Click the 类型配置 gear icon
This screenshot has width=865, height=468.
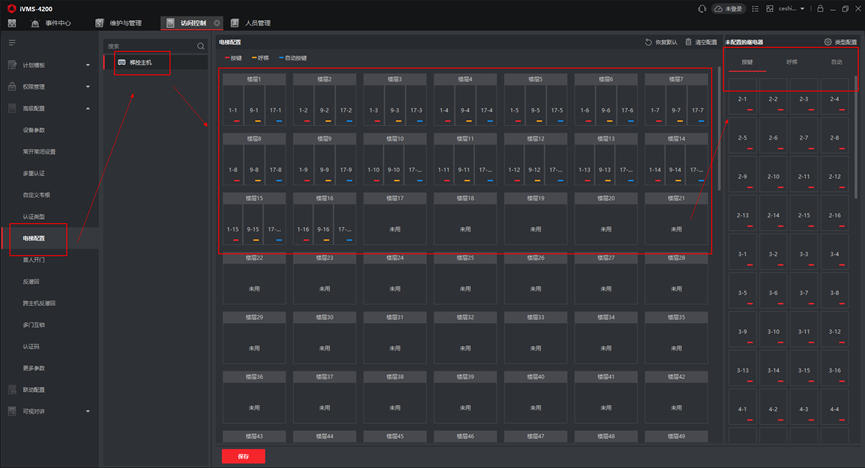827,42
